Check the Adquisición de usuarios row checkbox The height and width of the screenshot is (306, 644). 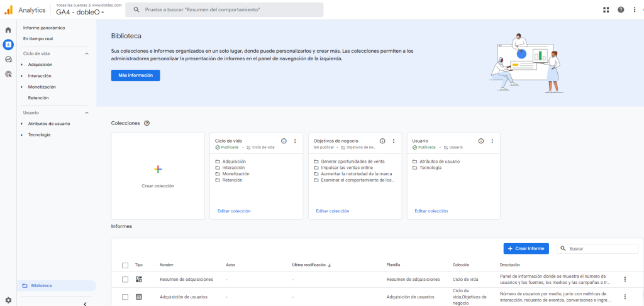(x=125, y=297)
